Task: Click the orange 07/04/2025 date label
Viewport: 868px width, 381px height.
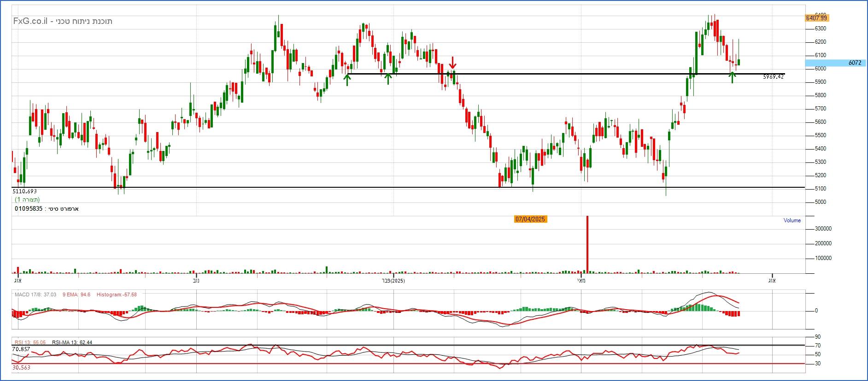Action: (x=530, y=219)
